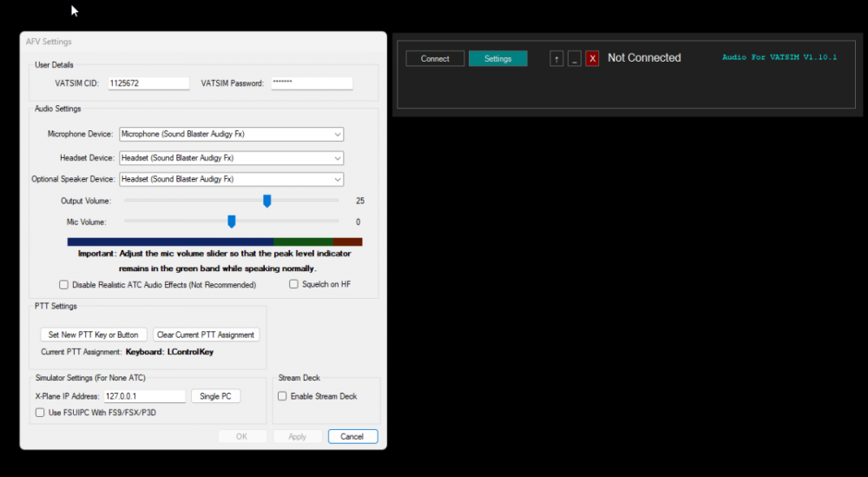Image resolution: width=868 pixels, height=477 pixels.
Task: Expand the Headset Device dropdown
Action: (232, 158)
